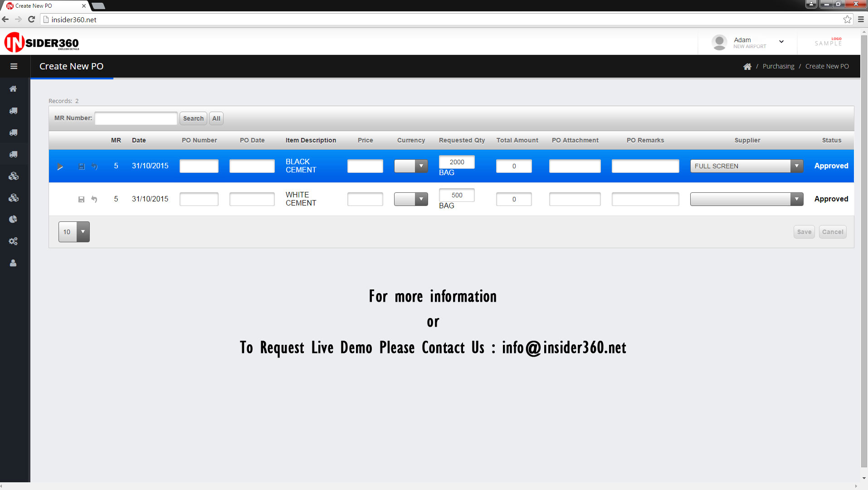Click undo icon in WHITE CEMENT row
The width and height of the screenshot is (868, 490).
tap(94, 199)
